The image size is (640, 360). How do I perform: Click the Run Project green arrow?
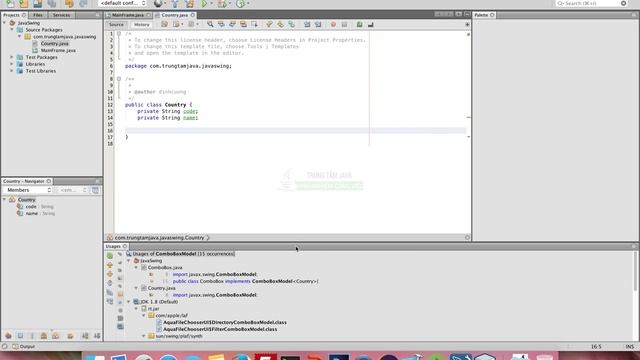click(204, 4)
